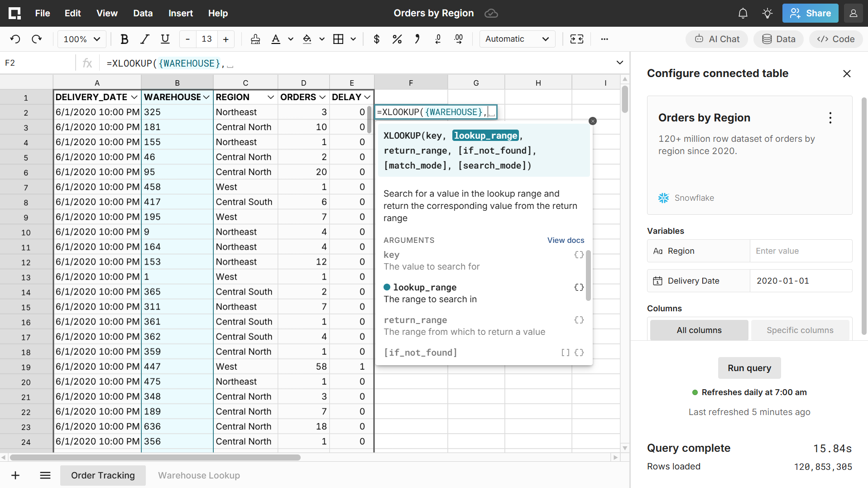Screen dimensions: 868x488
Task: Click the fill color bucket icon
Action: coord(307,39)
